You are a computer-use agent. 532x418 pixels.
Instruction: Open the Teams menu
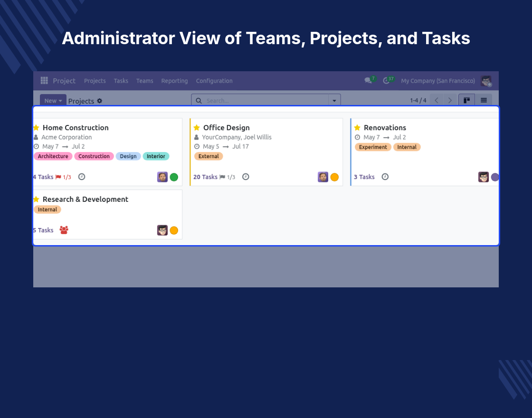(x=144, y=81)
